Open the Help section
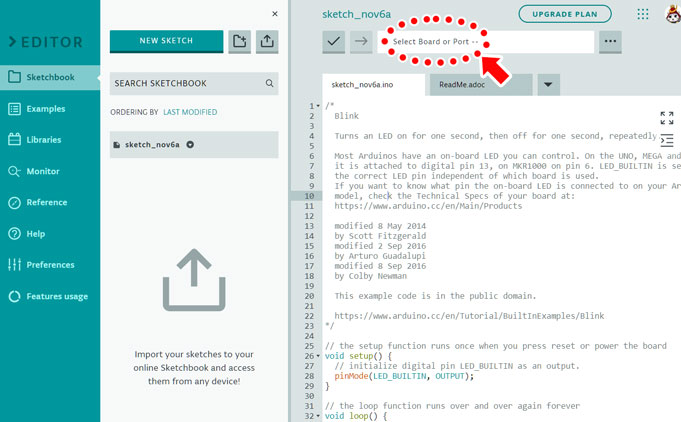This screenshot has width=681, height=422. click(36, 234)
